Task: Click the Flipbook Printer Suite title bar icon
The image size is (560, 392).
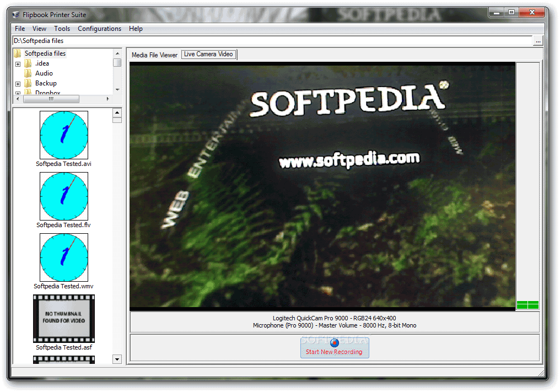Action: [x=16, y=15]
